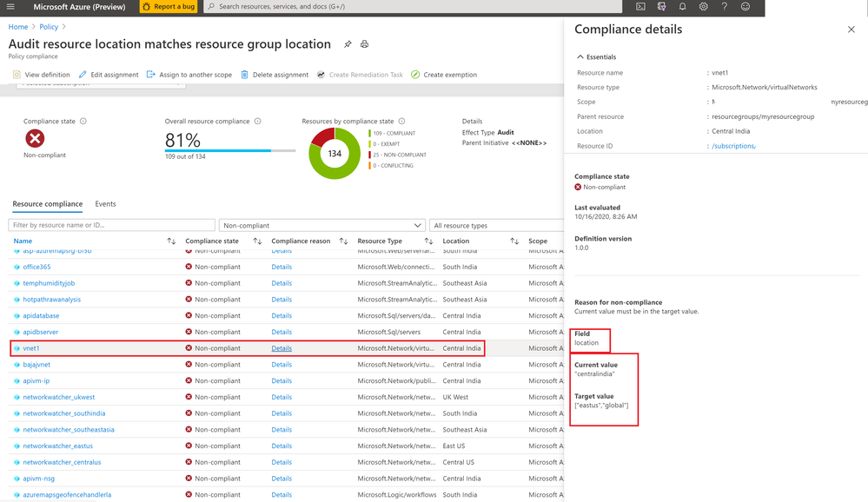Click the compliance donut chart

(x=335, y=154)
